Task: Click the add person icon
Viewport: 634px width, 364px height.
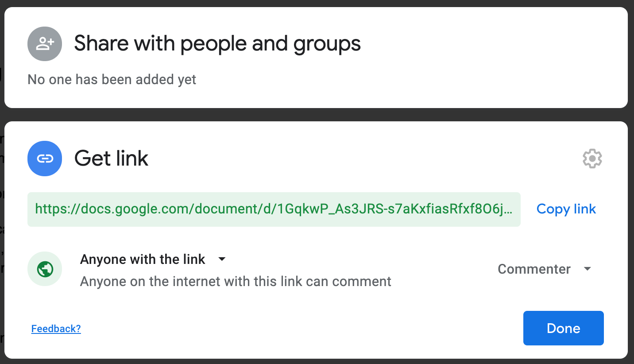Action: [x=44, y=43]
